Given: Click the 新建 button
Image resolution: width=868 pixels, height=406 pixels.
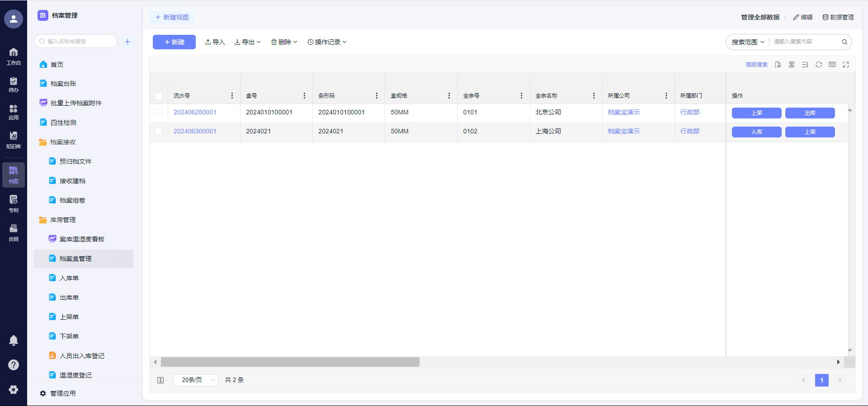Looking at the screenshot, I should (174, 42).
